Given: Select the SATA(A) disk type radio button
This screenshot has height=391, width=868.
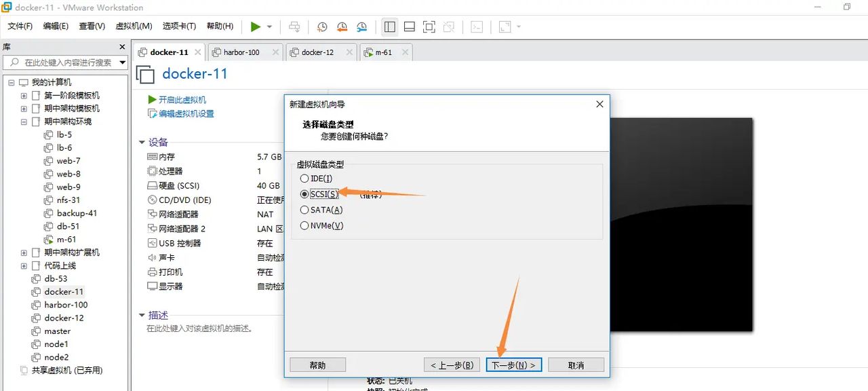Looking at the screenshot, I should (x=304, y=210).
